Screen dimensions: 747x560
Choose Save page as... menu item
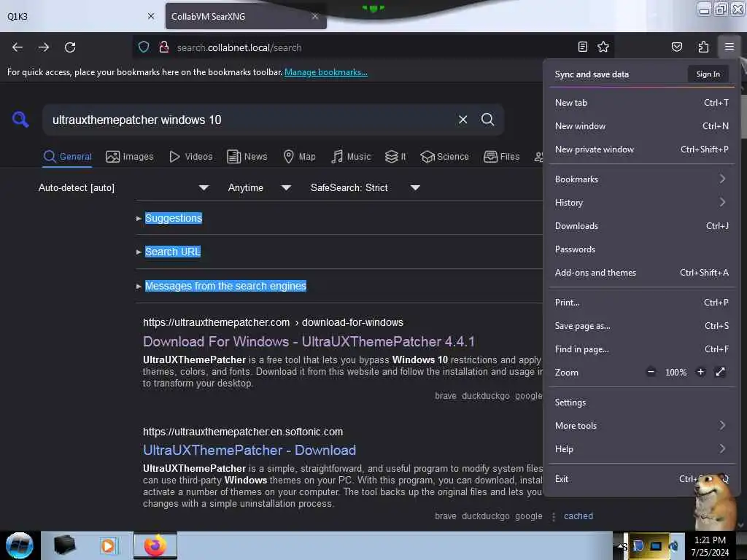point(640,326)
